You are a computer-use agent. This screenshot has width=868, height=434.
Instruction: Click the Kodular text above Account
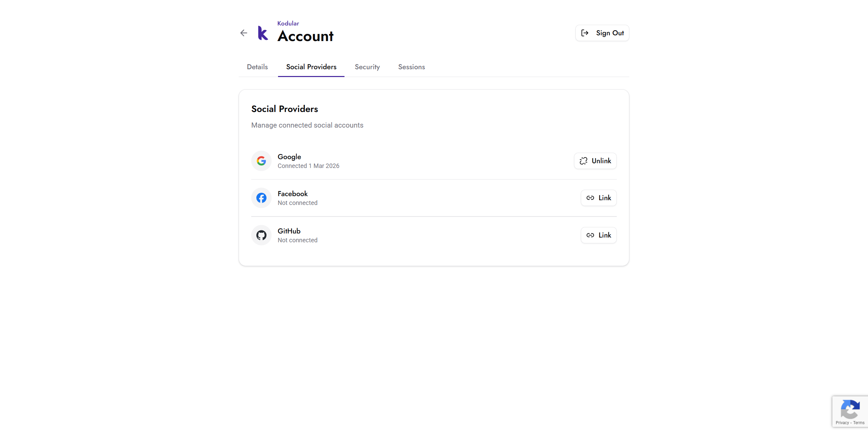288,23
